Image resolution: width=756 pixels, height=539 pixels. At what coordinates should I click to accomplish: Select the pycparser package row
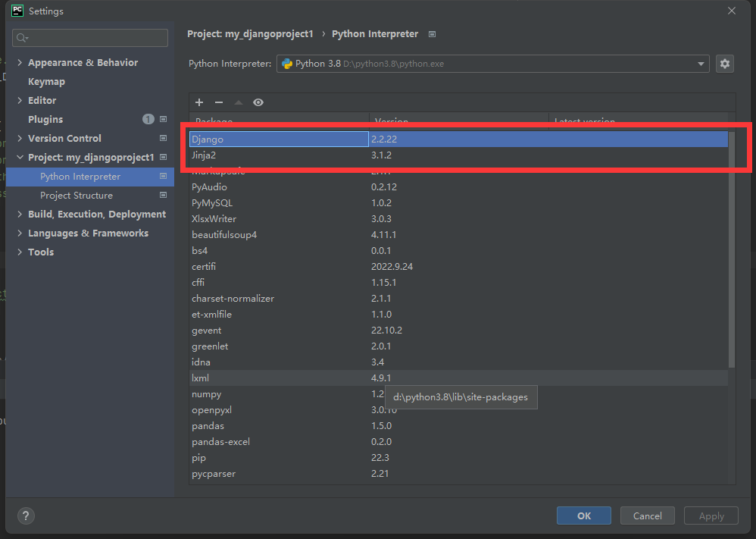click(x=458, y=473)
